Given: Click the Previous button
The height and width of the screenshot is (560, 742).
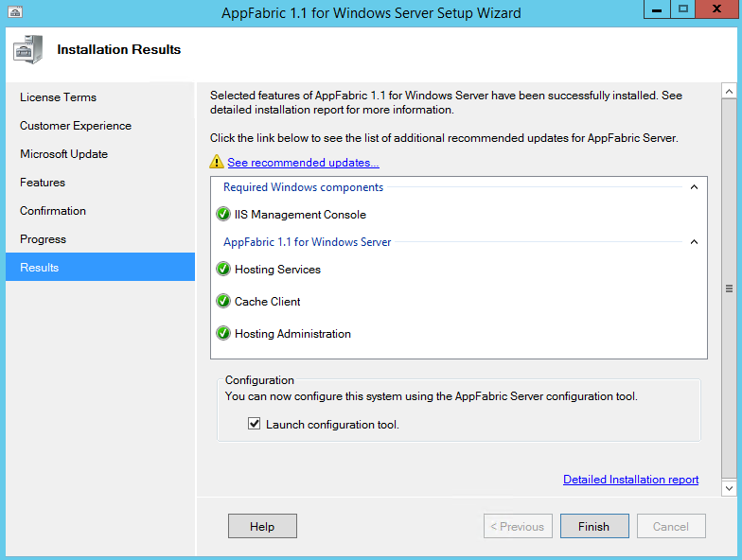Looking at the screenshot, I should coord(518,526).
